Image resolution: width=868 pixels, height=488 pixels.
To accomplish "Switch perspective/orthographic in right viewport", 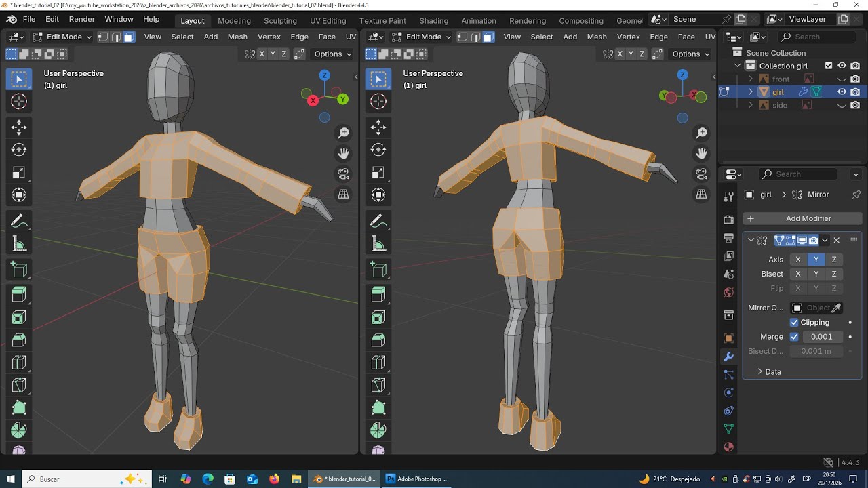I will pos(702,195).
